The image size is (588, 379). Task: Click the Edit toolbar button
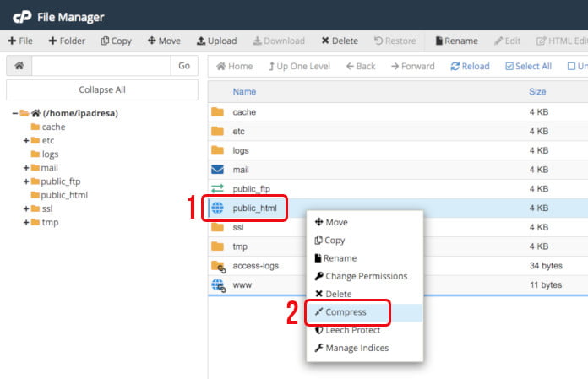[x=508, y=41]
